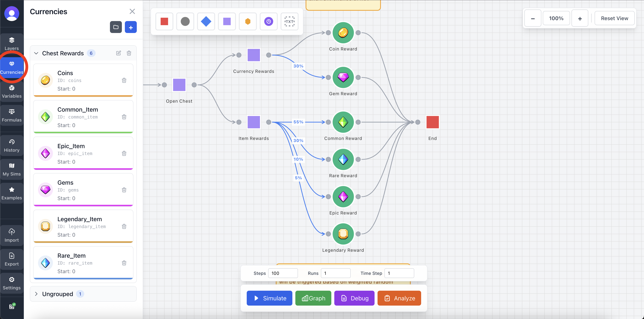The width and height of the screenshot is (644, 319).
Task: Open the Layers sidebar panel
Action: (x=12, y=43)
